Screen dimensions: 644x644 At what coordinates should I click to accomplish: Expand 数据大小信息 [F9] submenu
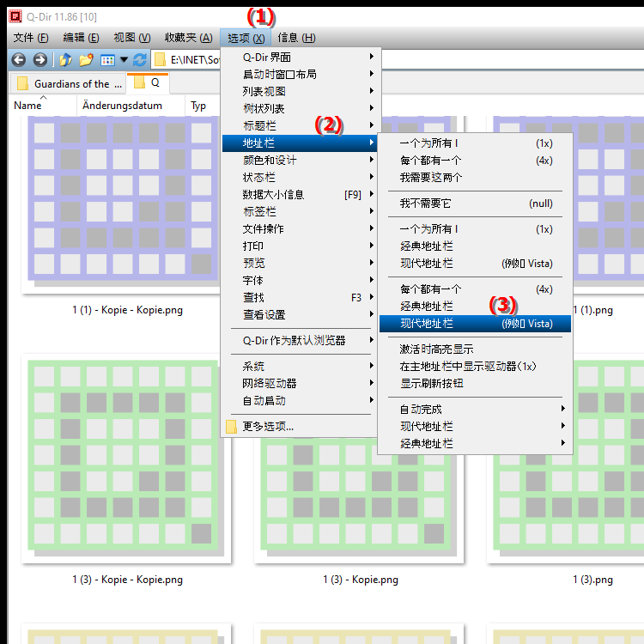pyautogui.click(x=301, y=194)
